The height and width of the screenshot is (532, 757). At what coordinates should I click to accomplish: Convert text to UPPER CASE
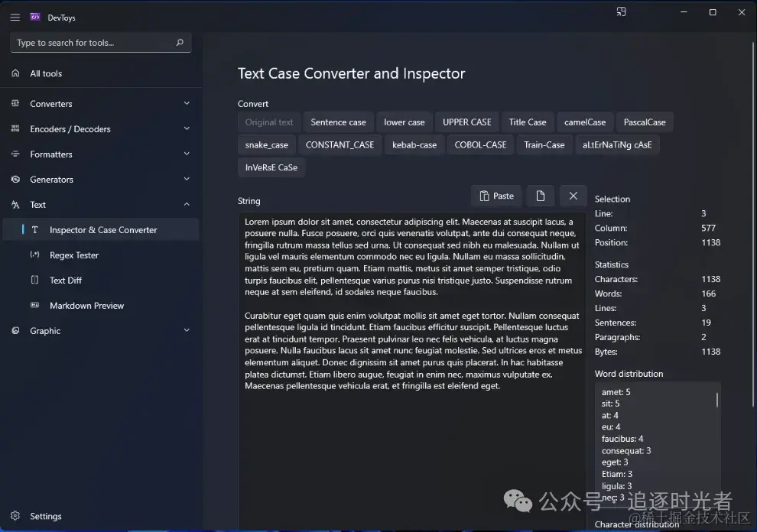[467, 122]
